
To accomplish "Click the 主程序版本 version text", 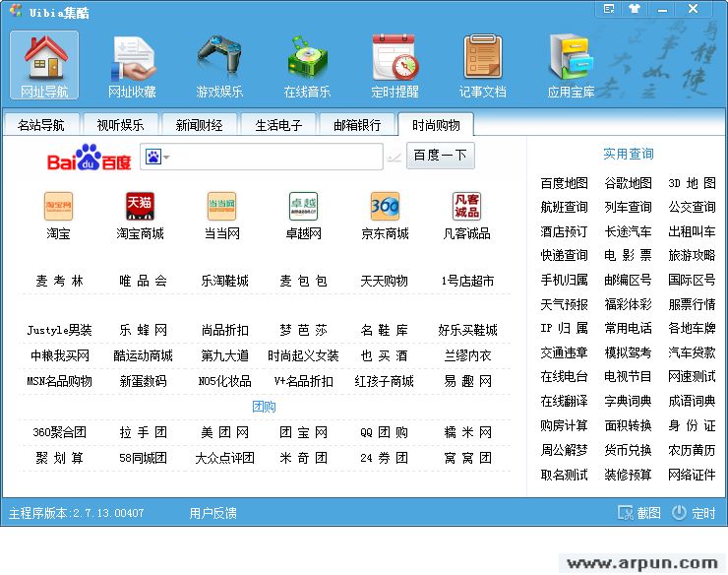I will point(77,513).
